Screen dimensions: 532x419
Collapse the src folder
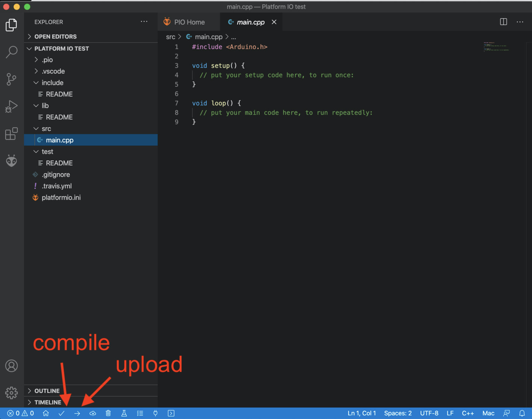click(91, 129)
